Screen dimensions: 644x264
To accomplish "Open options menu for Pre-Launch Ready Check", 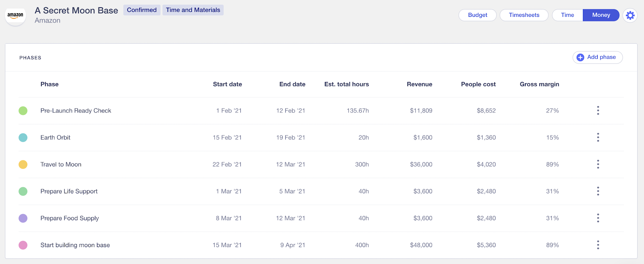I will [598, 111].
